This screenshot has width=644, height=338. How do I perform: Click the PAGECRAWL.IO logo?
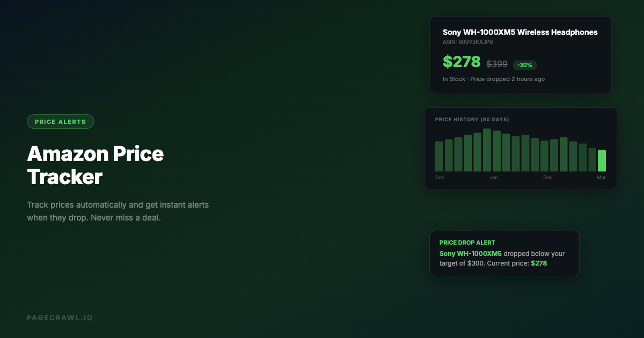pyautogui.click(x=60, y=317)
